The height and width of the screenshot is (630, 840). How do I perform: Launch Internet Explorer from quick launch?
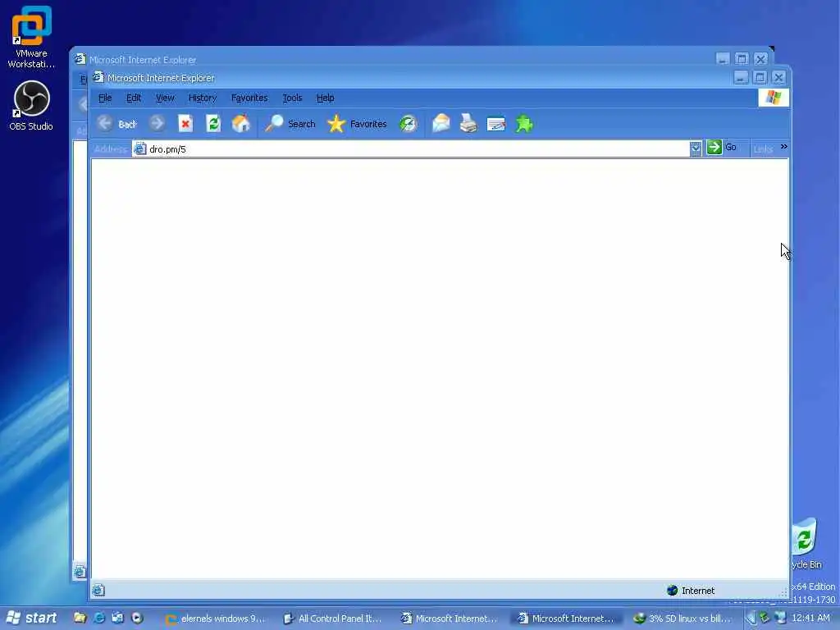(x=99, y=619)
